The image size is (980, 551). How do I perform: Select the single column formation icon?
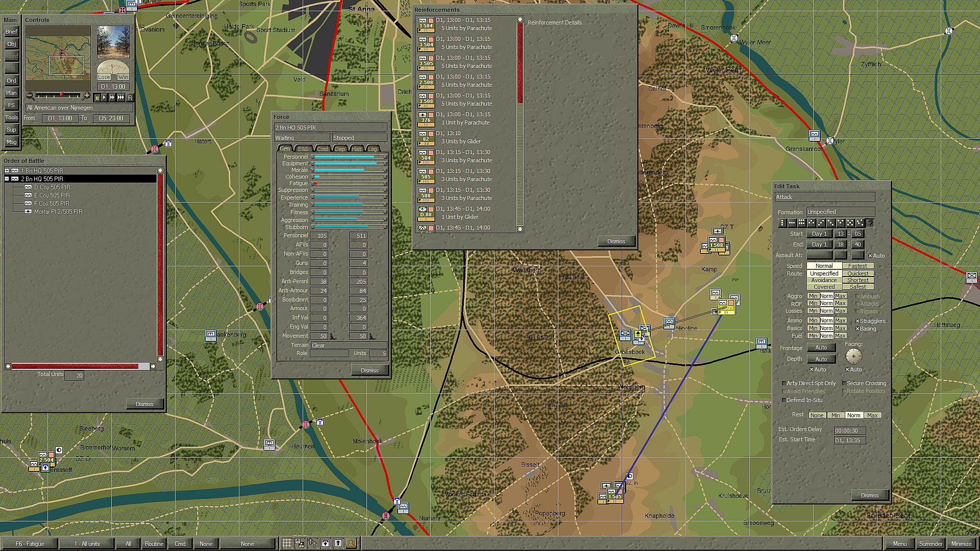(782, 223)
